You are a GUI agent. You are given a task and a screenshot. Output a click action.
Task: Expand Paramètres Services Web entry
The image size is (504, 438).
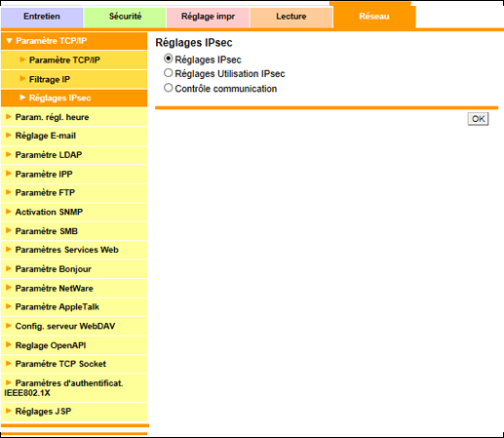click(74, 250)
